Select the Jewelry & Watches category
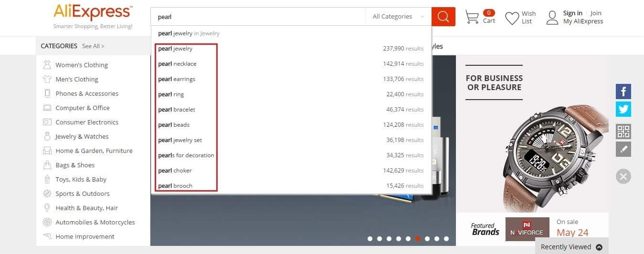 click(x=82, y=136)
